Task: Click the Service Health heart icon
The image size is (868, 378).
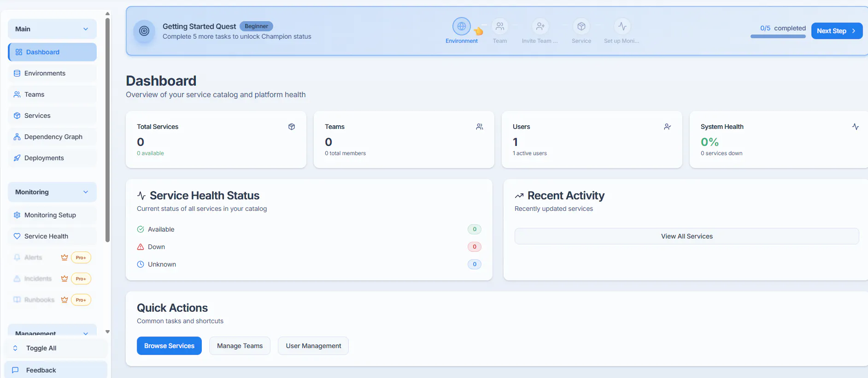Action: [17, 236]
